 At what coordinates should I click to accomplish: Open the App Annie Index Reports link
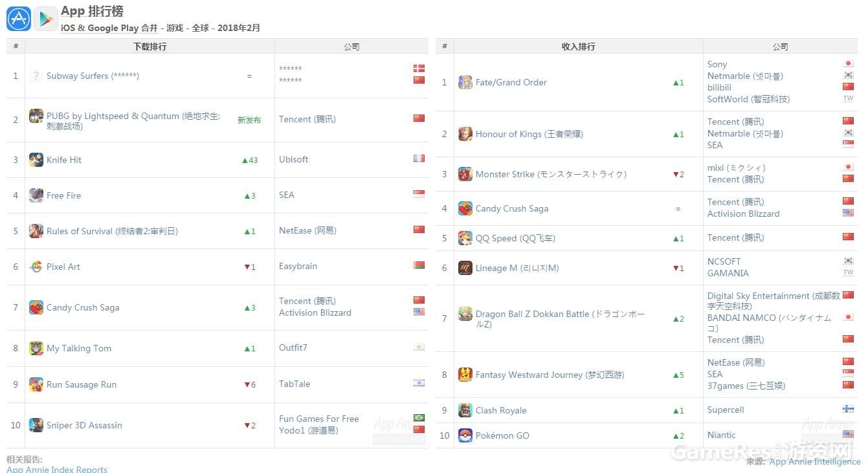click(x=57, y=469)
